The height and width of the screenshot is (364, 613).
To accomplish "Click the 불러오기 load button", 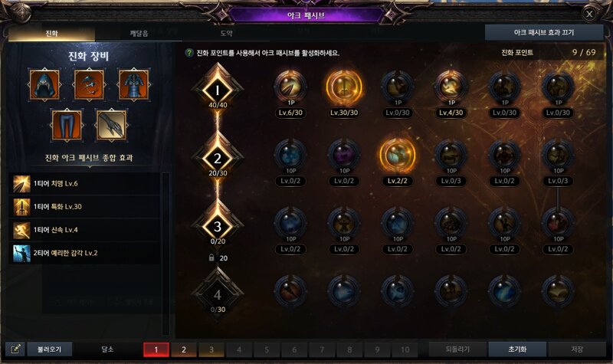I will point(50,349).
